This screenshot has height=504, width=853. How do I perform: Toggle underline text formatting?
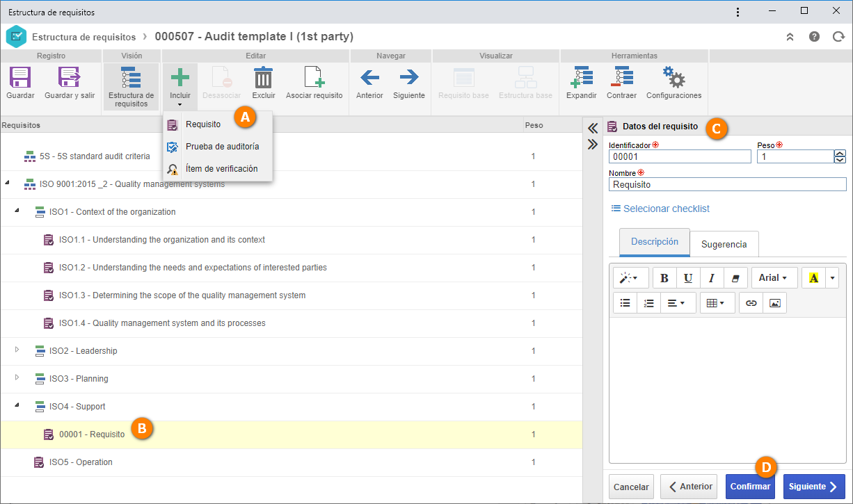coord(688,278)
